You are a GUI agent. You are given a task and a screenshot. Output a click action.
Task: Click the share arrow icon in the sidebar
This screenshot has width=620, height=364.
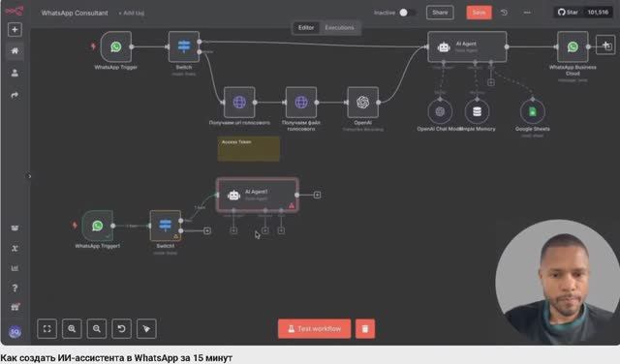(x=15, y=95)
